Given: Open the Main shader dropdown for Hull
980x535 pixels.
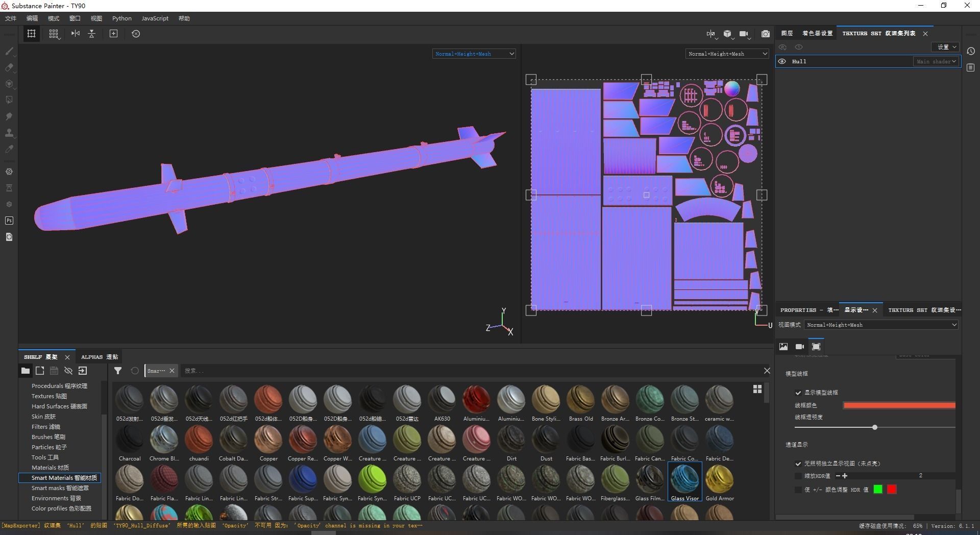Looking at the screenshot, I should [936, 61].
